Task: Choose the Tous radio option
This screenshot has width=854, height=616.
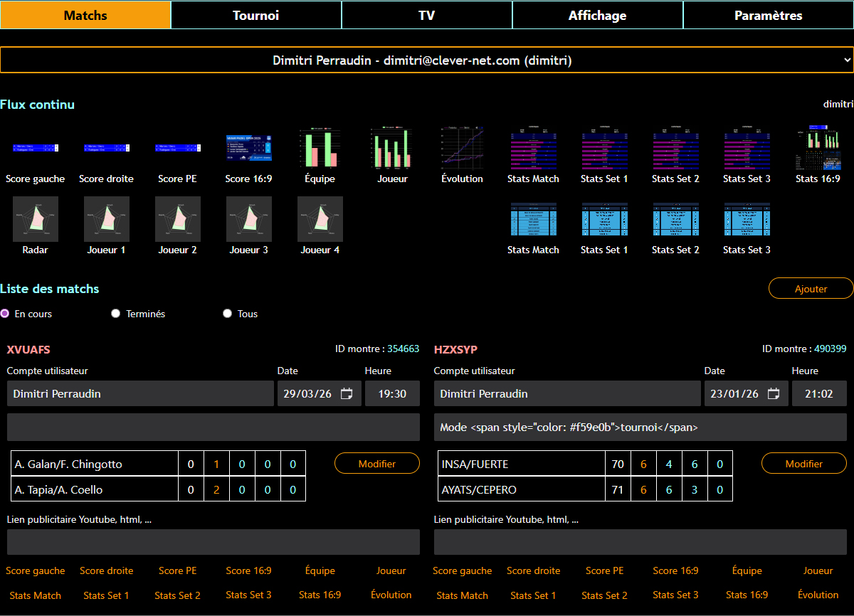Action: pos(228,314)
